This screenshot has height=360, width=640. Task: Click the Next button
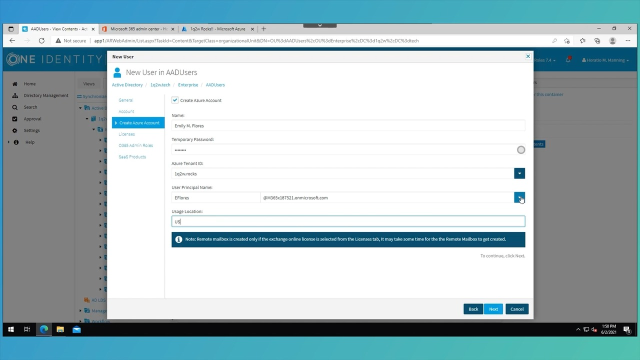pos(493,309)
